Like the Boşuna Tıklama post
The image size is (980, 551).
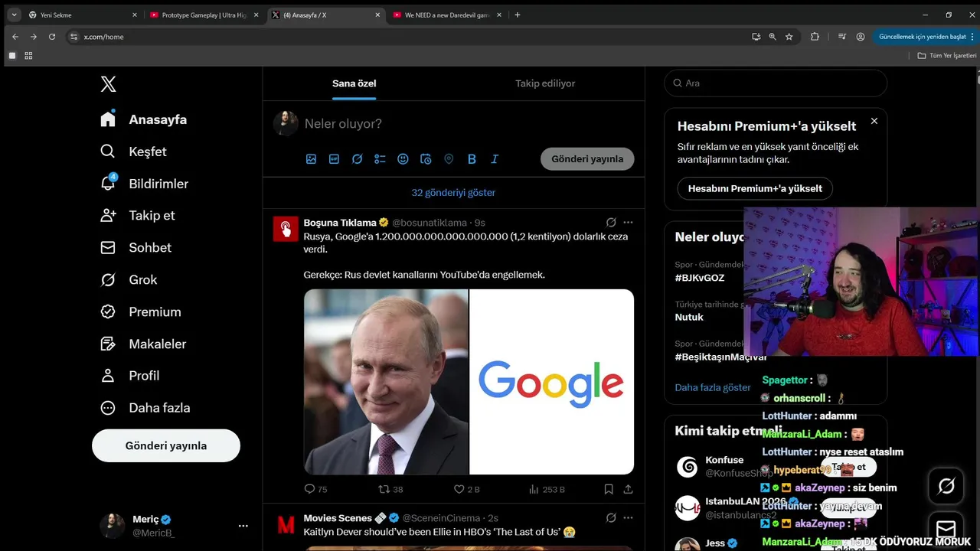(466, 489)
